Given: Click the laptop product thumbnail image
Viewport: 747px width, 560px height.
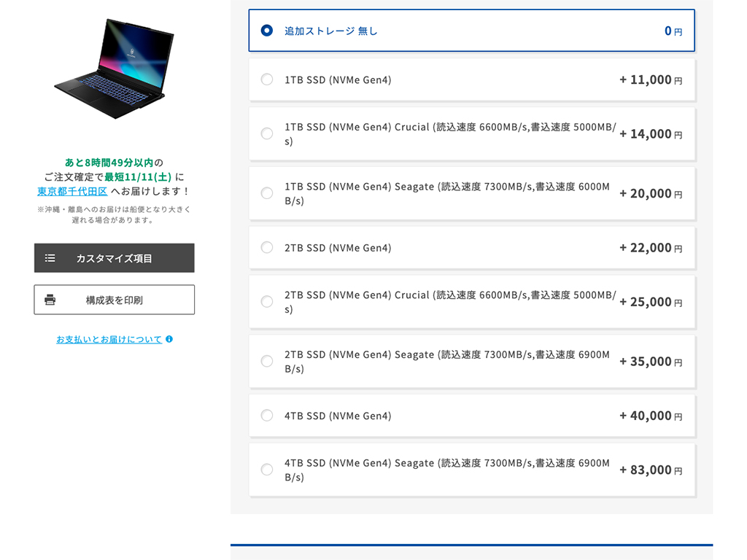Looking at the screenshot, I should 115,69.
